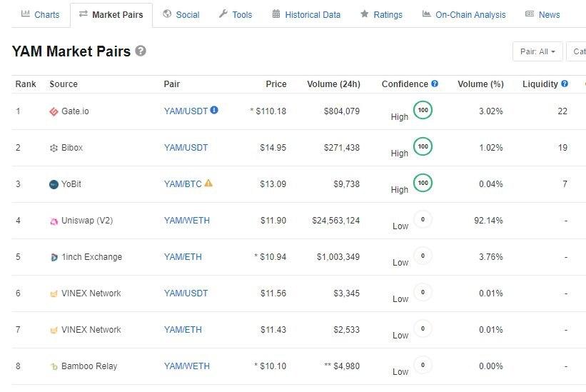Open the Bibox YAM/USDT pair link
The height and width of the screenshot is (392, 586).
pos(186,148)
